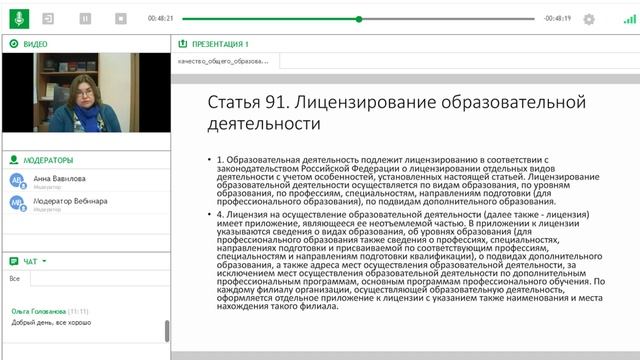
Task: Click the playback progress slider handle
Action: tap(359, 19)
